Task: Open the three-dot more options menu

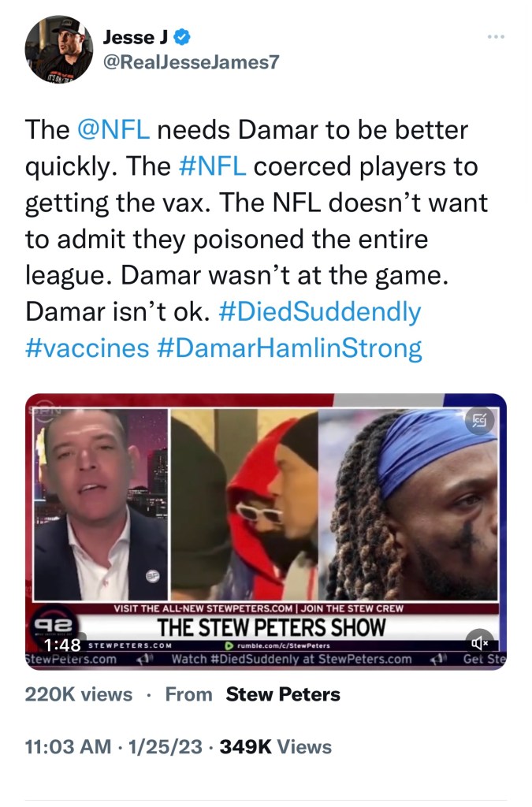Action: [496, 37]
